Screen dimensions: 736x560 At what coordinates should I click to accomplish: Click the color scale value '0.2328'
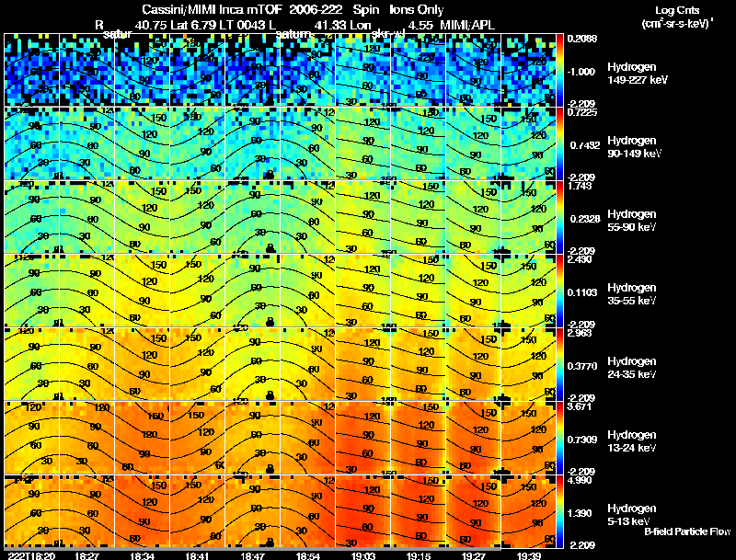[585, 219]
